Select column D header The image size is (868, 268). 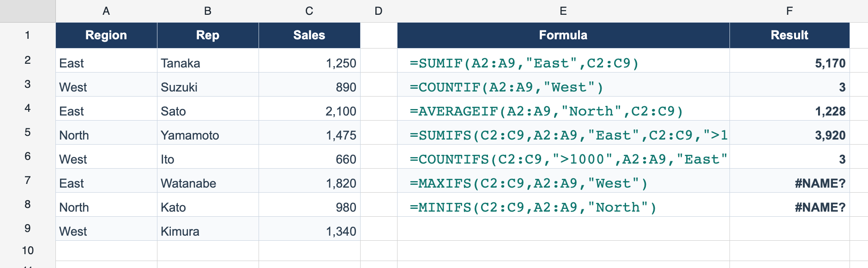click(379, 11)
